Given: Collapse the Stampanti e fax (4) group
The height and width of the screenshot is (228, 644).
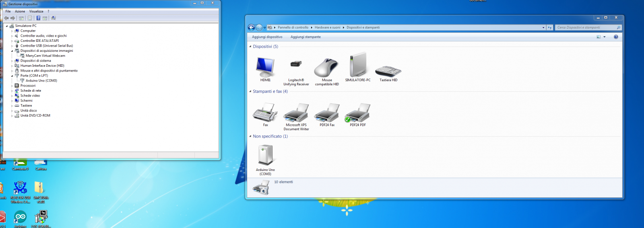Looking at the screenshot, I should pos(250,91).
